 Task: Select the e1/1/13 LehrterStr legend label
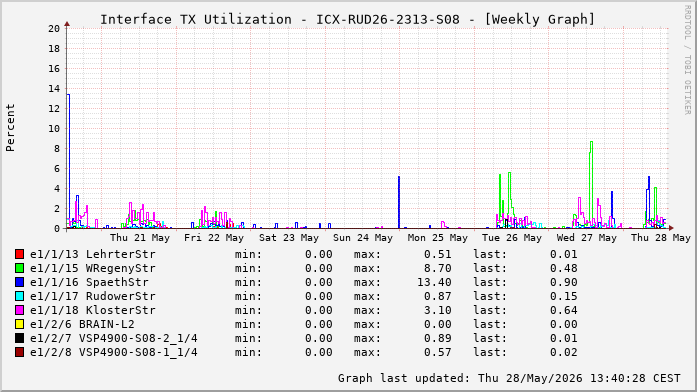click(93, 254)
